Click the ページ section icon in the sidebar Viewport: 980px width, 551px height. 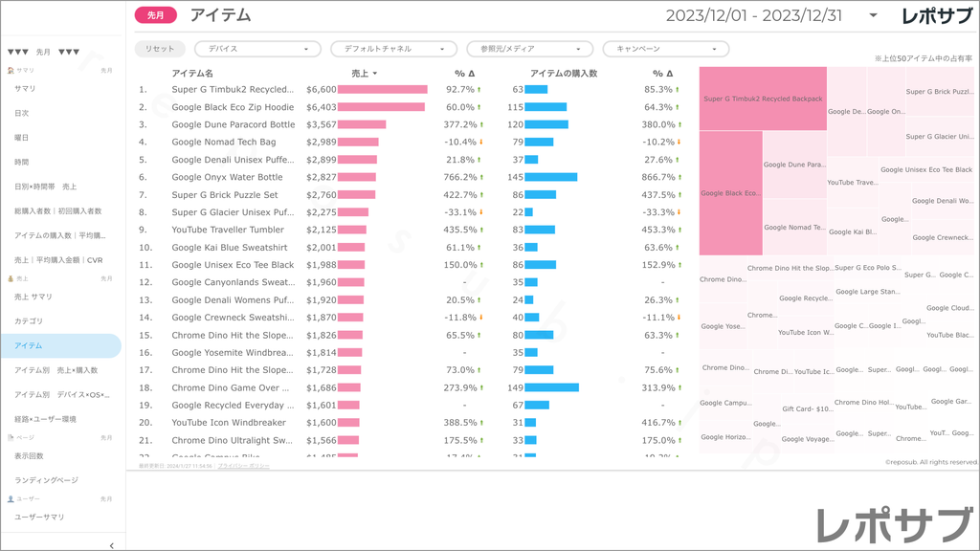pyautogui.click(x=11, y=437)
